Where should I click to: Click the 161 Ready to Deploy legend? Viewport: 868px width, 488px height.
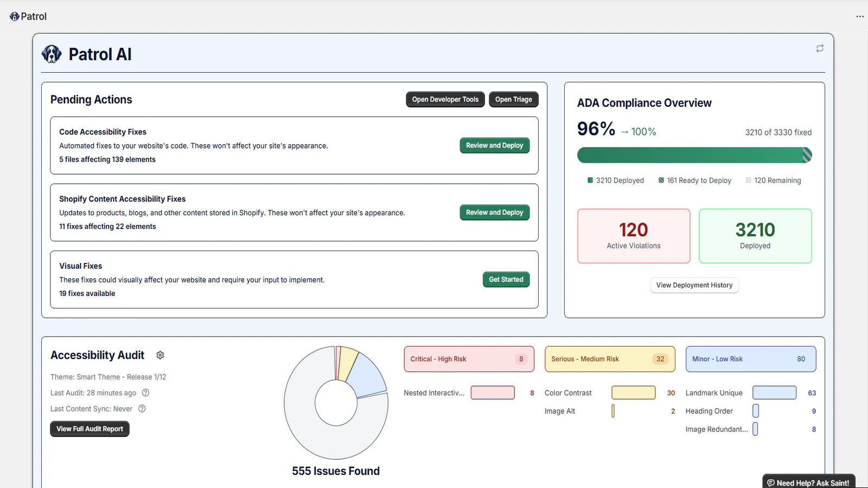(x=695, y=181)
